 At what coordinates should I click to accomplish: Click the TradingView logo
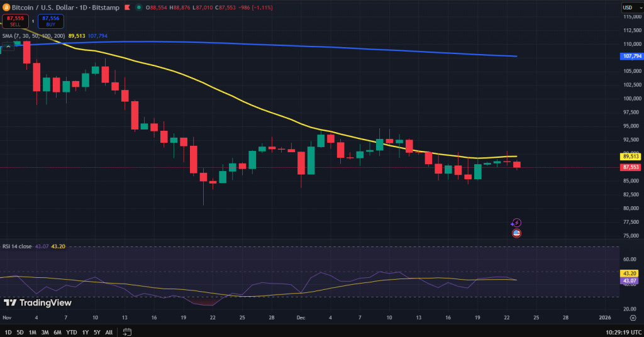point(38,303)
